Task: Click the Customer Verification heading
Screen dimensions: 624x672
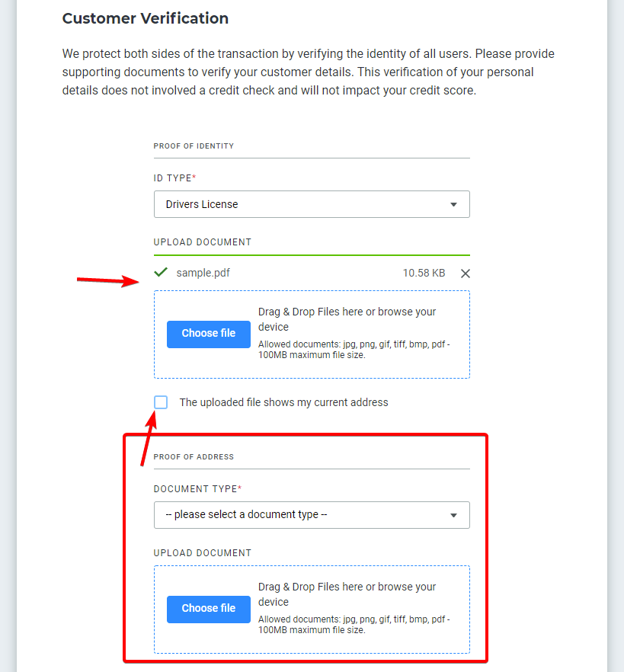Action: (x=146, y=18)
